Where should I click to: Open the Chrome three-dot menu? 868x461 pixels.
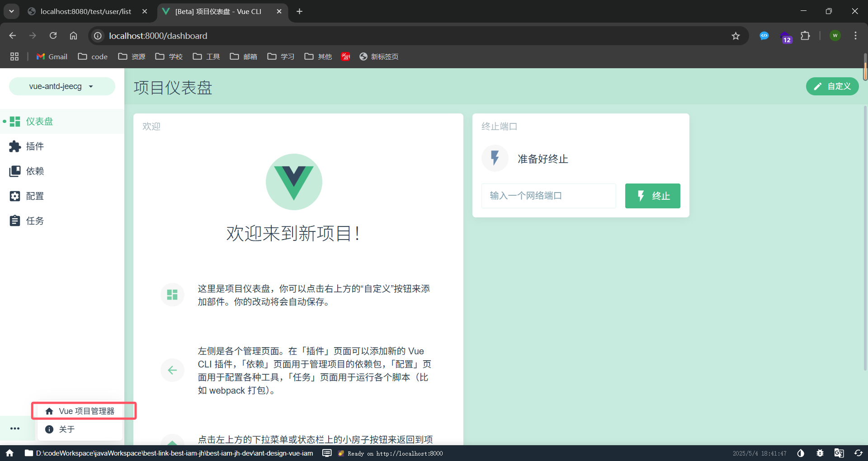(855, 36)
